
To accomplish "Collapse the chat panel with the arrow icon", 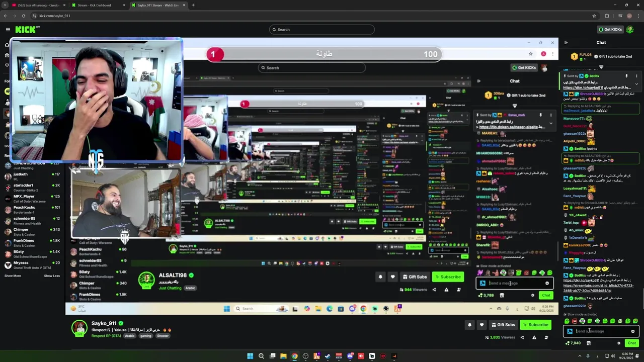I will (x=566, y=43).
